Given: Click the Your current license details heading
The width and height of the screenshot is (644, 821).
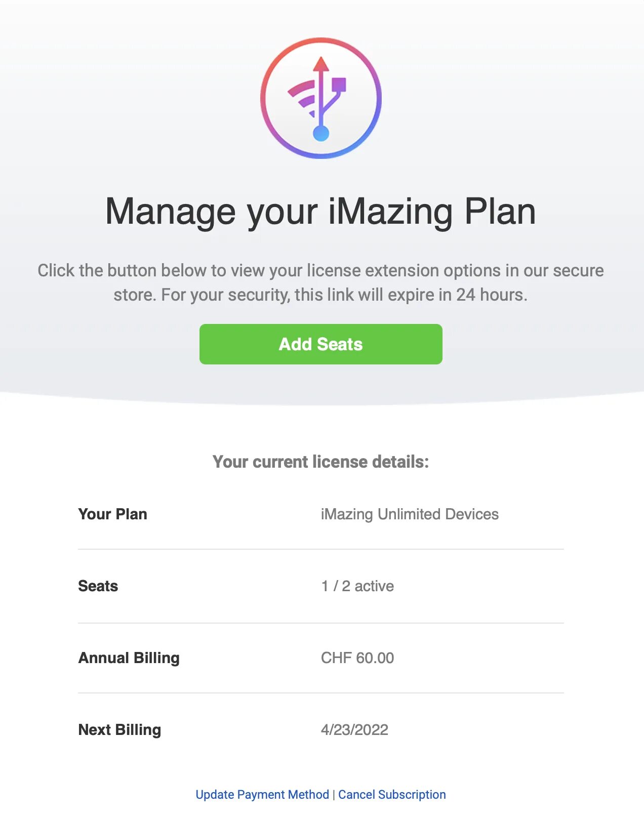Looking at the screenshot, I should [x=320, y=462].
